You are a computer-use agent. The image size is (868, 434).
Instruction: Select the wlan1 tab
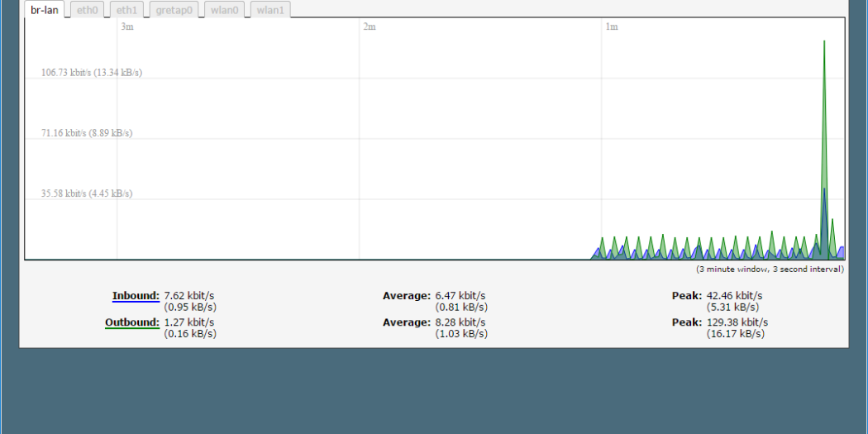269,10
